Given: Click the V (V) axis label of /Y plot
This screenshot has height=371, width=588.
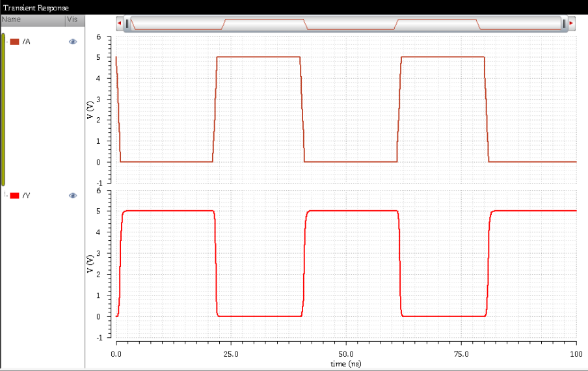Looking at the screenshot, I should [x=90, y=264].
